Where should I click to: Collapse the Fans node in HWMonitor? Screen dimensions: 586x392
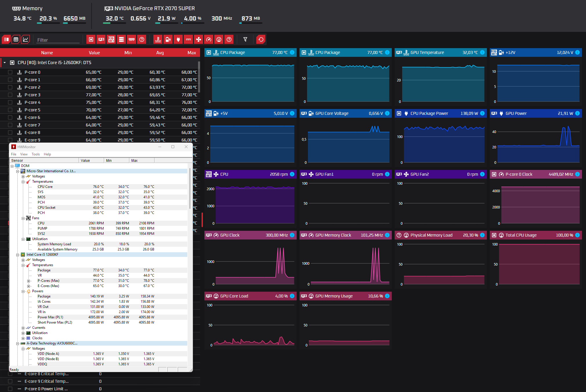[x=23, y=218]
